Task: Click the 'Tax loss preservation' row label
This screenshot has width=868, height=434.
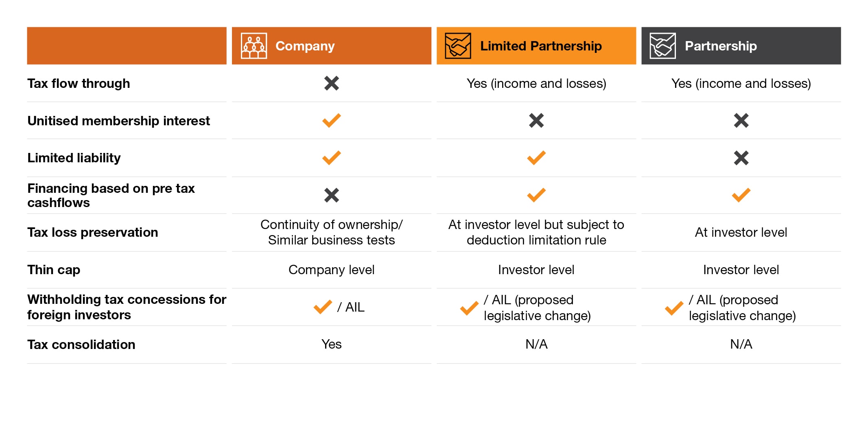Action: coord(93,232)
